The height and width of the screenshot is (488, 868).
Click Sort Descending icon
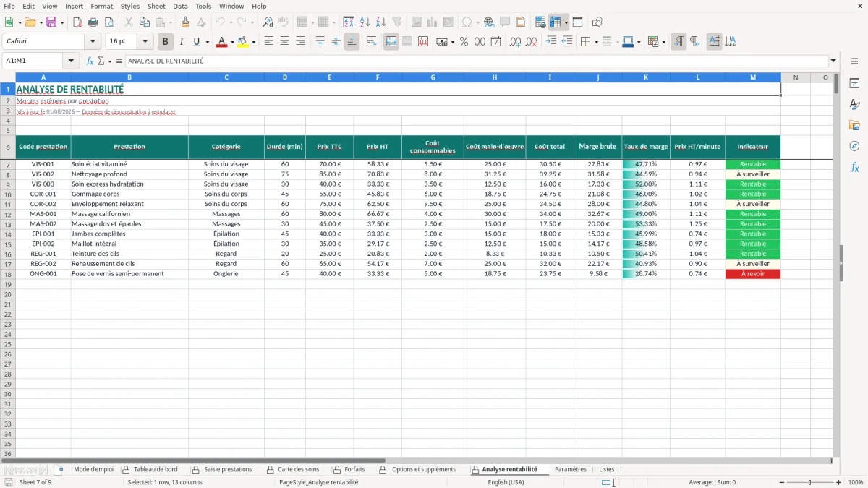click(381, 22)
